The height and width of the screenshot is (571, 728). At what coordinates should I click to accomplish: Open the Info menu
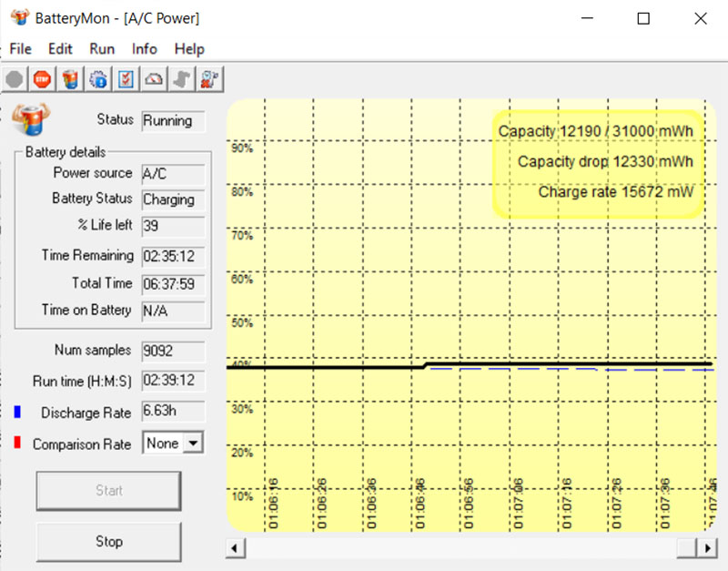pyautogui.click(x=144, y=49)
